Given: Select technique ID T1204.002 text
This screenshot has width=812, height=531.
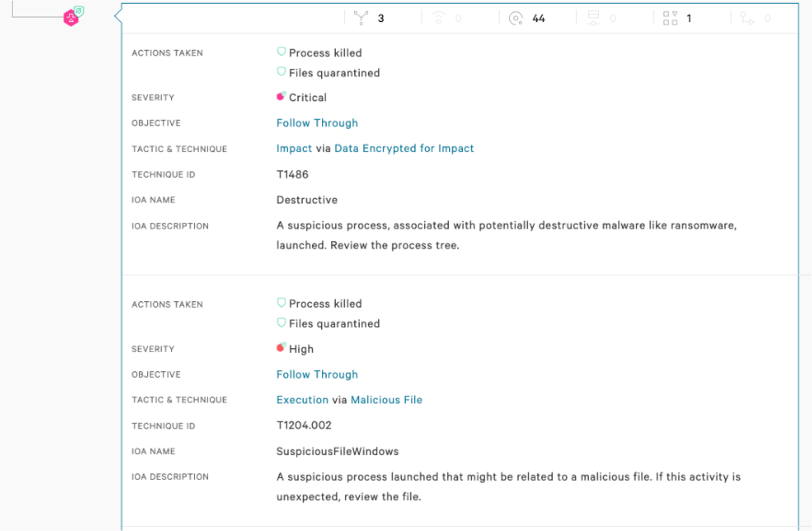Looking at the screenshot, I should (x=304, y=425).
